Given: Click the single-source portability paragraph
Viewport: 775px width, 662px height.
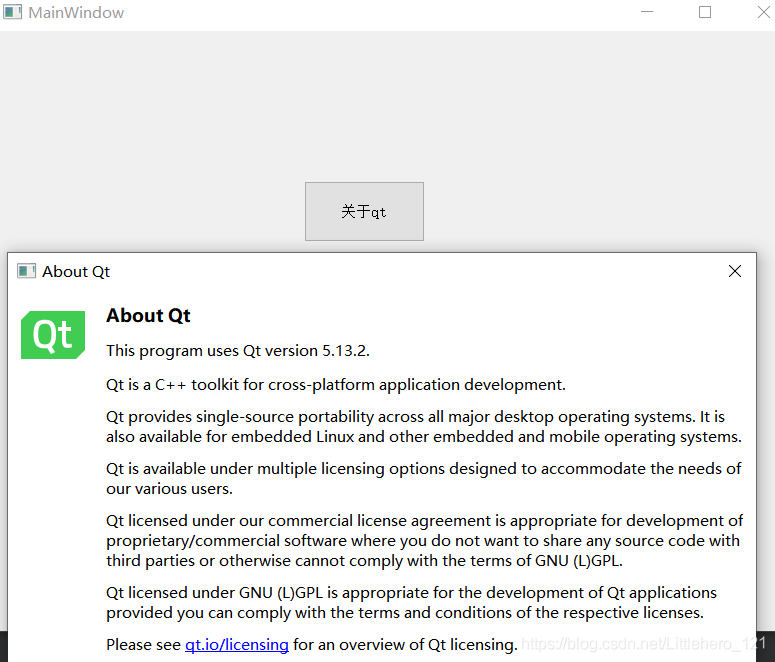Looking at the screenshot, I should coord(424,427).
